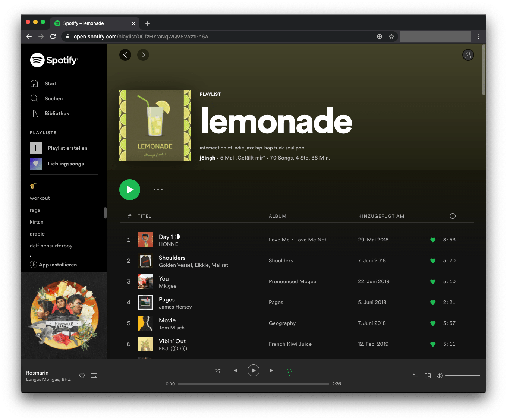507x420 pixels.
Task: Open the delfinensurferboy playlist
Action: [51, 246]
